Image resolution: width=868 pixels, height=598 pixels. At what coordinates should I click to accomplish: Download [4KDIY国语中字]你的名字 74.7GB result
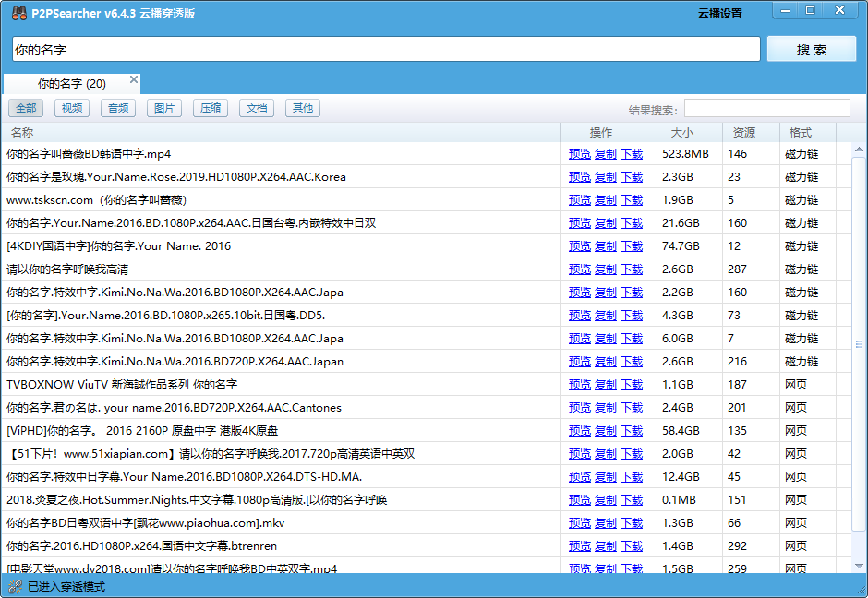632,246
